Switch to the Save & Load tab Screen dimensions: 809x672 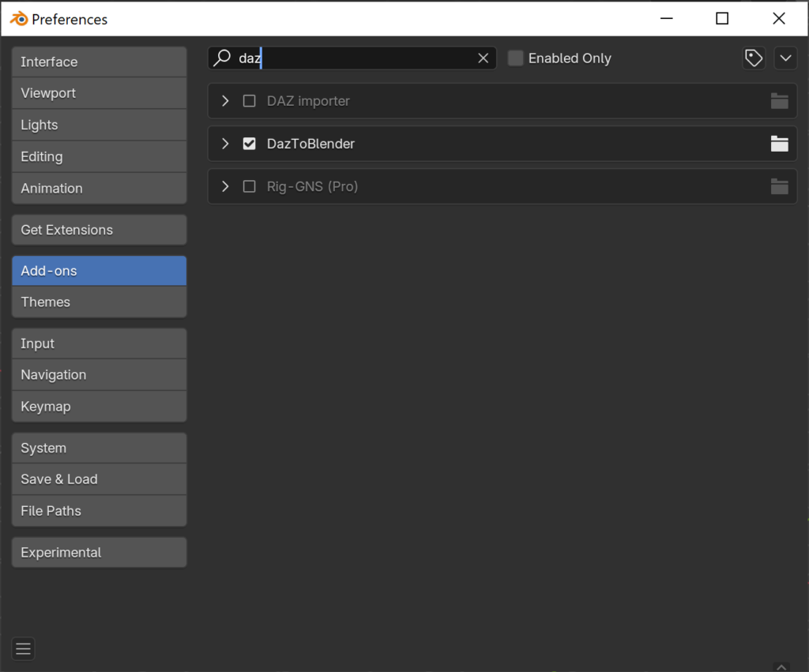[99, 479]
